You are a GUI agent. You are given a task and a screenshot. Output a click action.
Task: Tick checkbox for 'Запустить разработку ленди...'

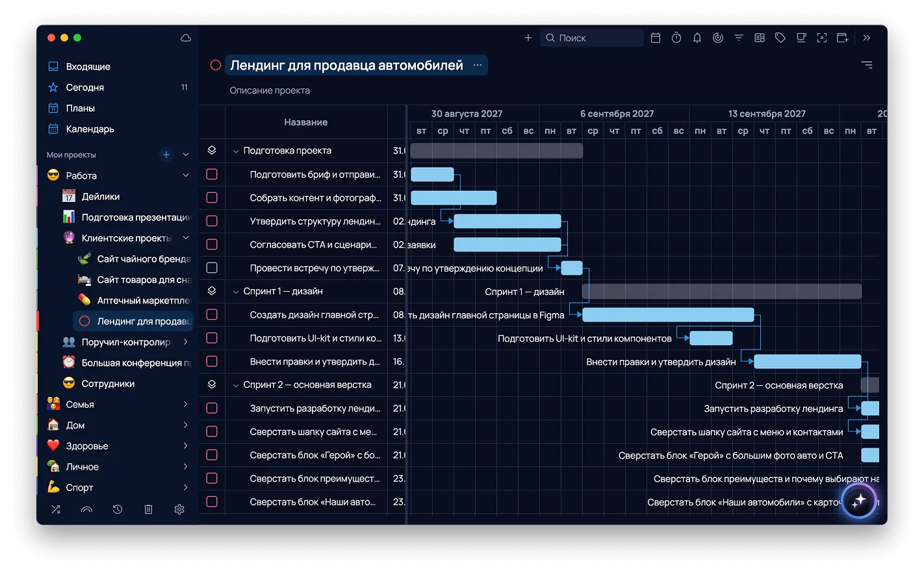212,408
